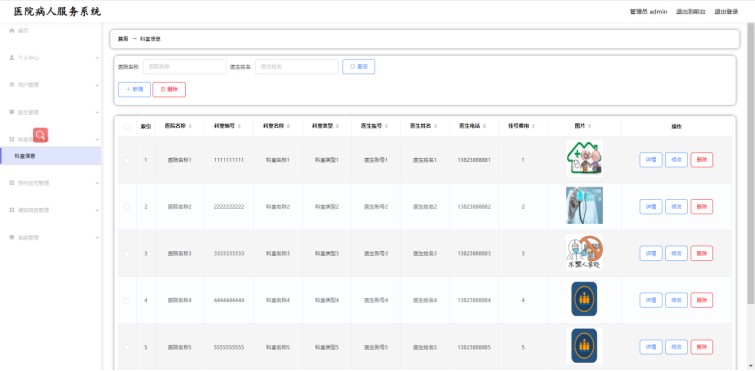This screenshot has width=755, height=371.
Task: Sort by the 医生姓名 column sort icon
Action: coord(435,126)
